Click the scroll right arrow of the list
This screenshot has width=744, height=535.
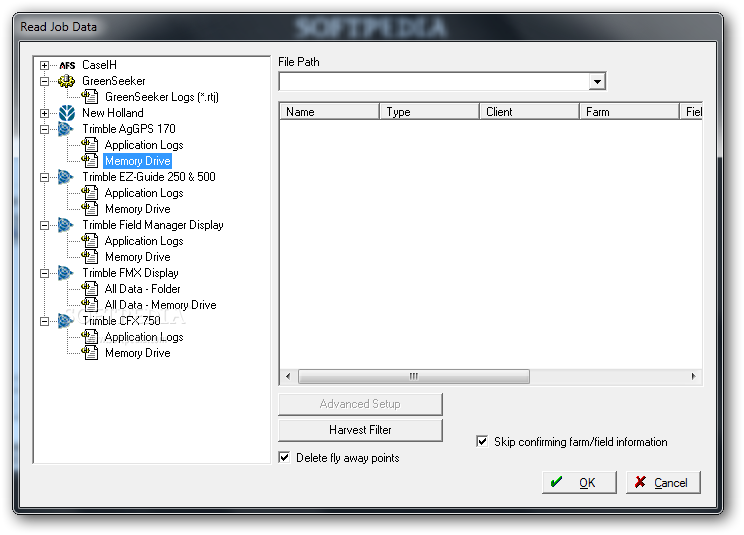pos(693,377)
